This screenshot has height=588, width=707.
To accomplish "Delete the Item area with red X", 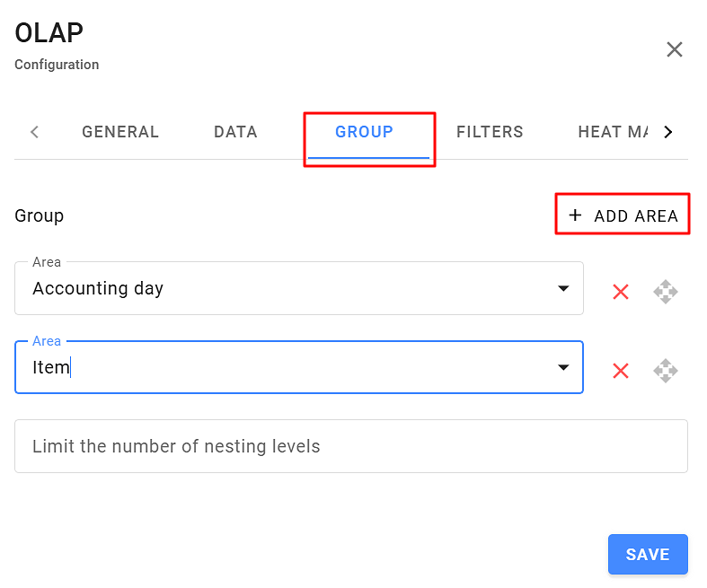I will [620, 371].
